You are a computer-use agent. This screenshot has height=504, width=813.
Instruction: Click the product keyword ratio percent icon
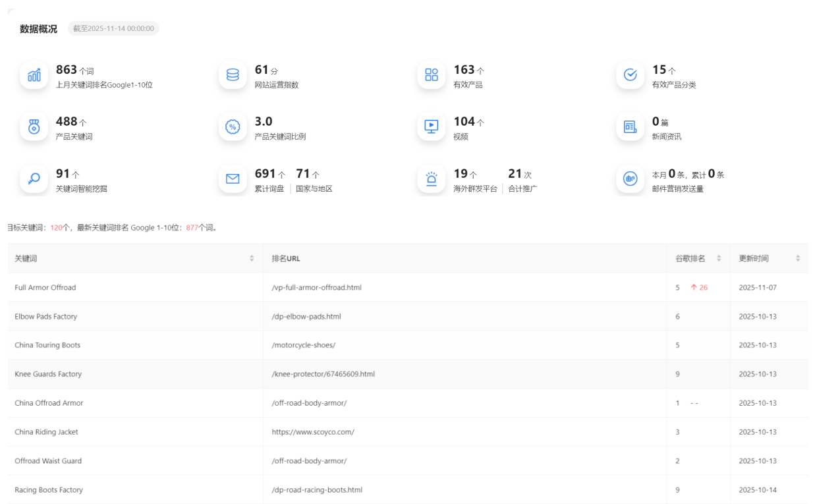233,126
